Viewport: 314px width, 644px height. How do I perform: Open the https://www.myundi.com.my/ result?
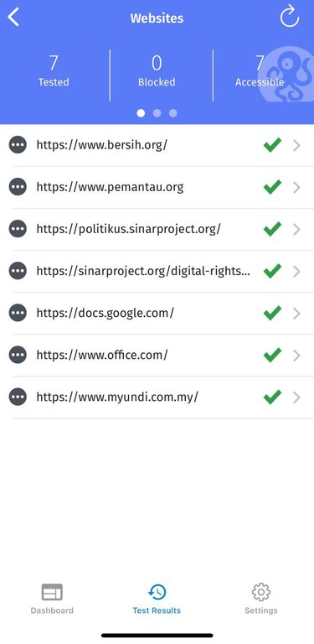[157, 397]
